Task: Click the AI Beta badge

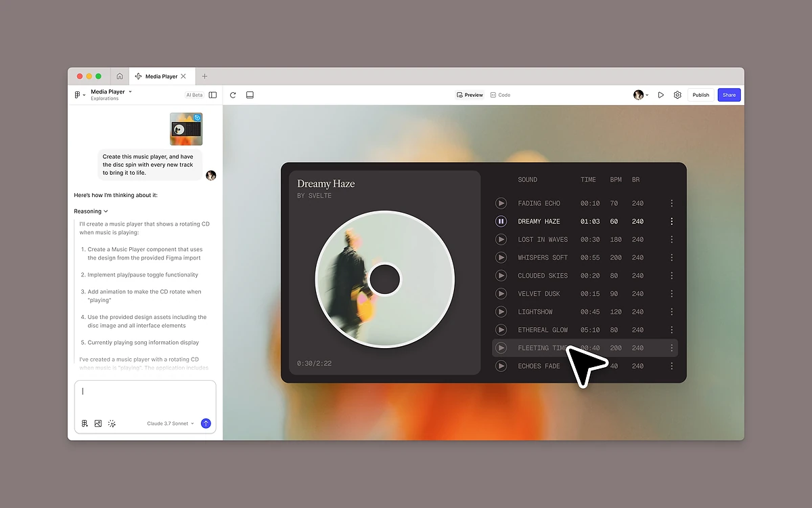Action: coord(194,95)
